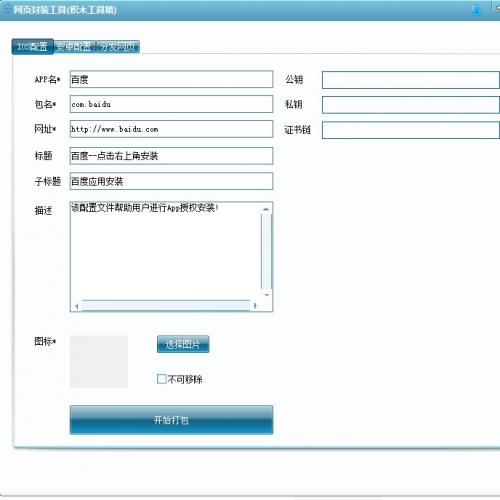The height and width of the screenshot is (500, 500).
Task: Focus the APP名 input field containing 百度
Action: pyautogui.click(x=171, y=79)
